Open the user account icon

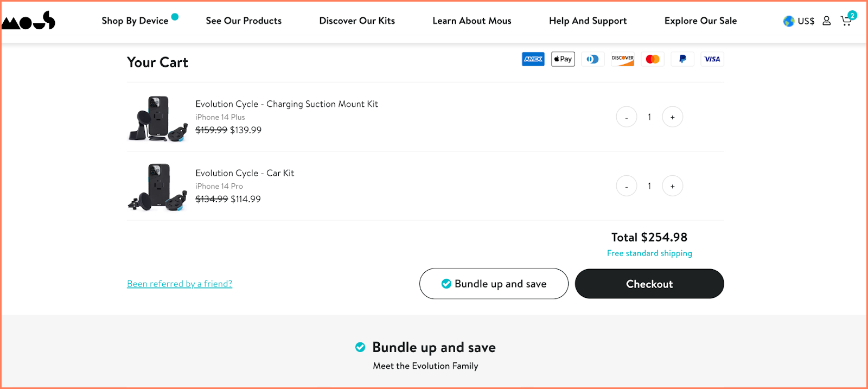pos(826,21)
